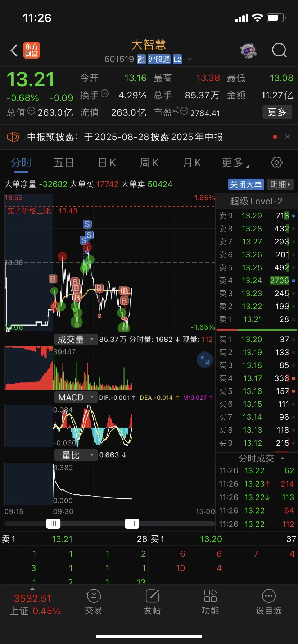Tap the right time range slider handle
The image size is (298, 644).
pos(132,524)
